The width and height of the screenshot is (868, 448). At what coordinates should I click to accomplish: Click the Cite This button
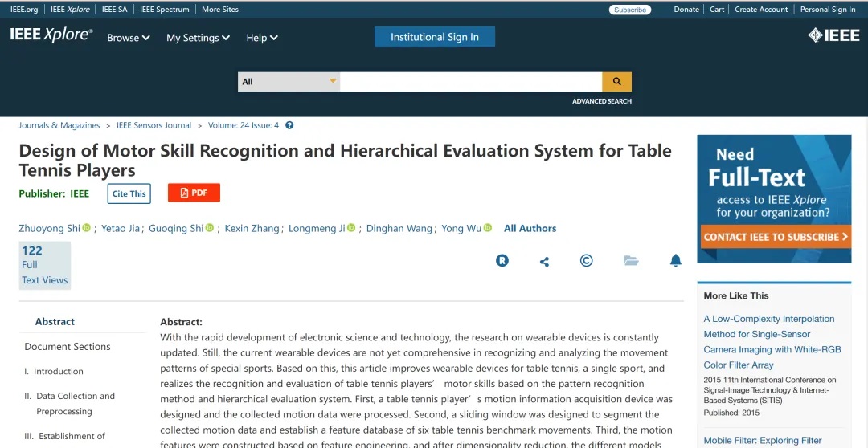point(129,193)
